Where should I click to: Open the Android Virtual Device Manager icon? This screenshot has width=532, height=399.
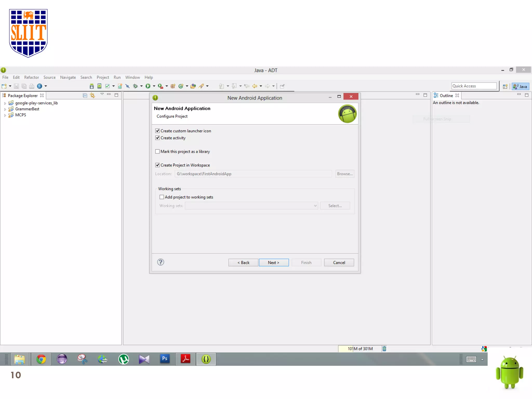[99, 86]
